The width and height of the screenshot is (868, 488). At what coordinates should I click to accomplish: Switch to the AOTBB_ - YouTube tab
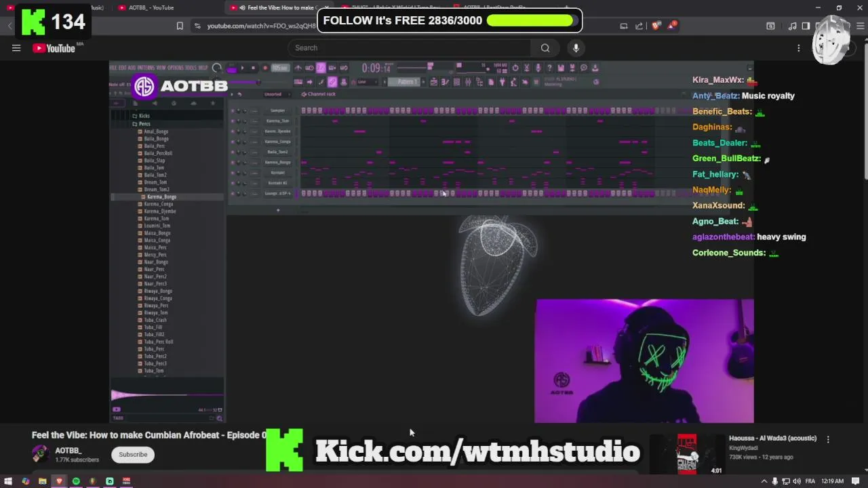(x=151, y=7)
